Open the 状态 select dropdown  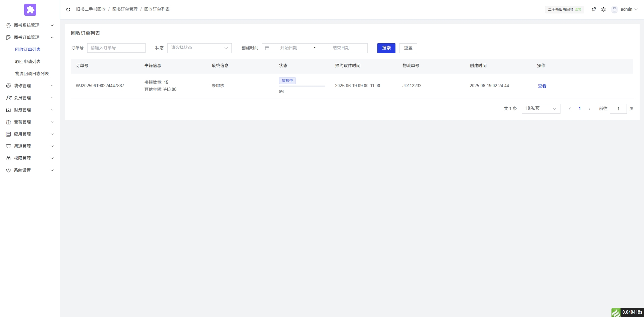tap(199, 48)
